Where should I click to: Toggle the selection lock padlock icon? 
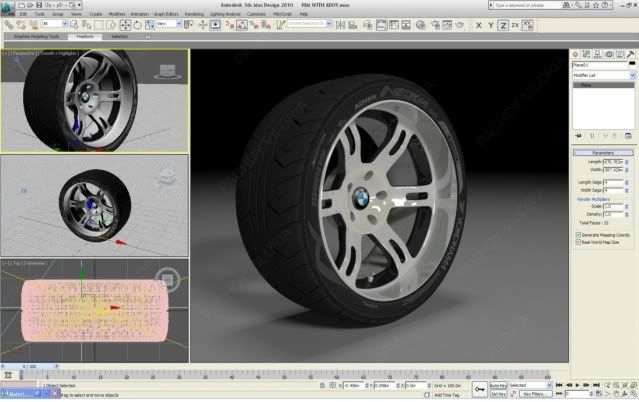point(322,385)
